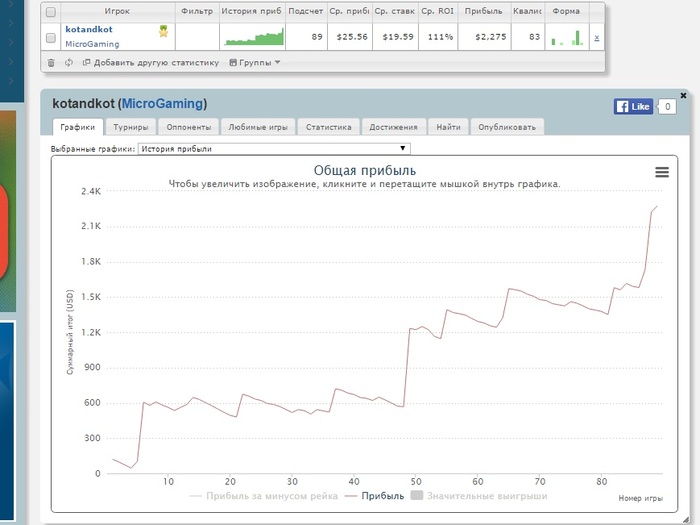Switch to the Любимые игры tab

(258, 127)
